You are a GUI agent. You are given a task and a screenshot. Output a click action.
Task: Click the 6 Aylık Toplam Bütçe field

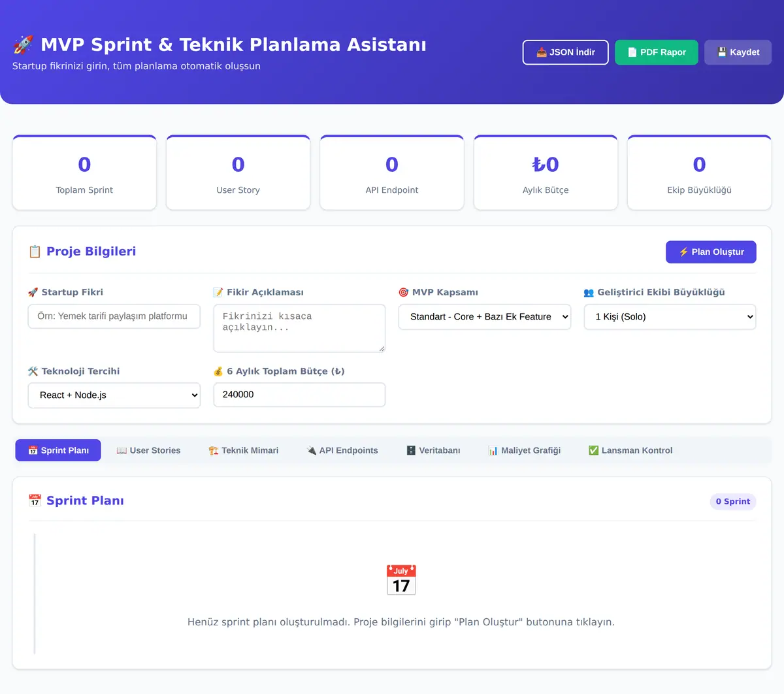pyautogui.click(x=299, y=395)
